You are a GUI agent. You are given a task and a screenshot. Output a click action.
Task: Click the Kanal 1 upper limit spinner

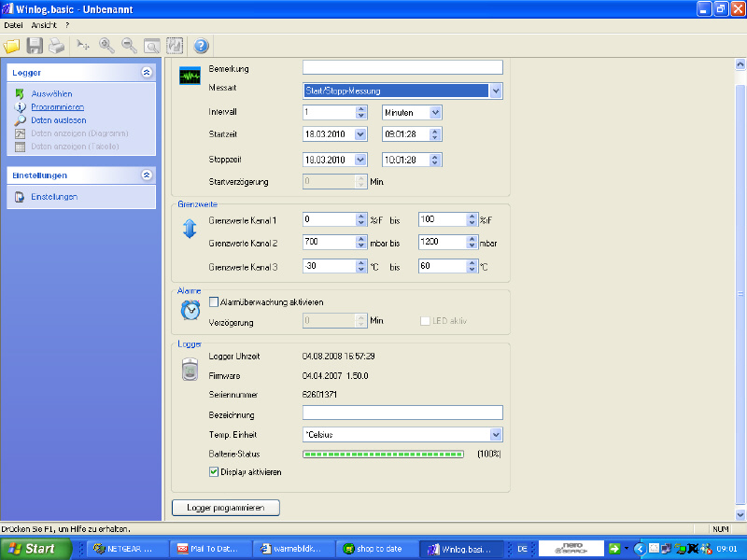tap(472, 219)
